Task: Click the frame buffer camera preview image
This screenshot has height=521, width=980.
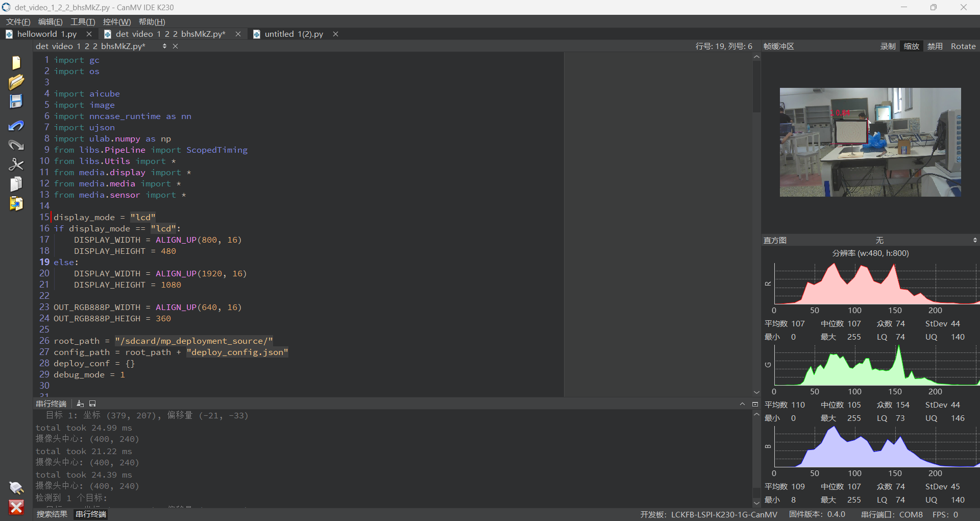Action: (870, 142)
